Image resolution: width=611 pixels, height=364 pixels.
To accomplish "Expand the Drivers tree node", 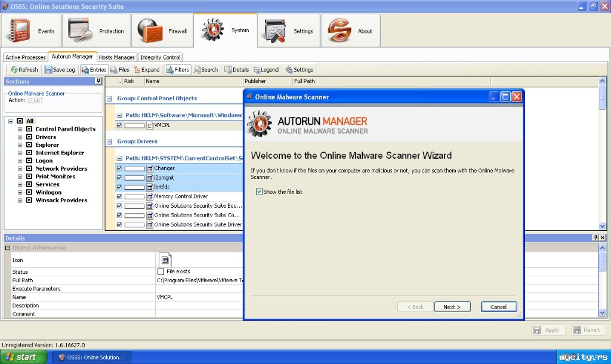I will (x=20, y=137).
